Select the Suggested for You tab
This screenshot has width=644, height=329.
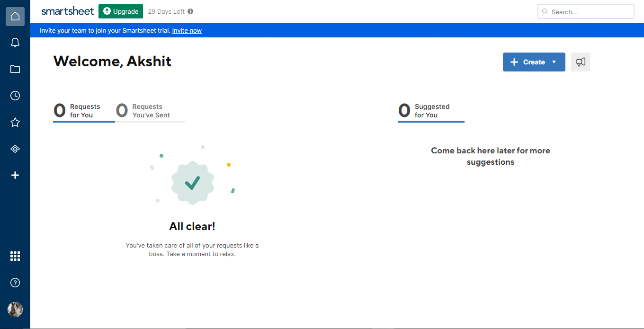click(431, 111)
